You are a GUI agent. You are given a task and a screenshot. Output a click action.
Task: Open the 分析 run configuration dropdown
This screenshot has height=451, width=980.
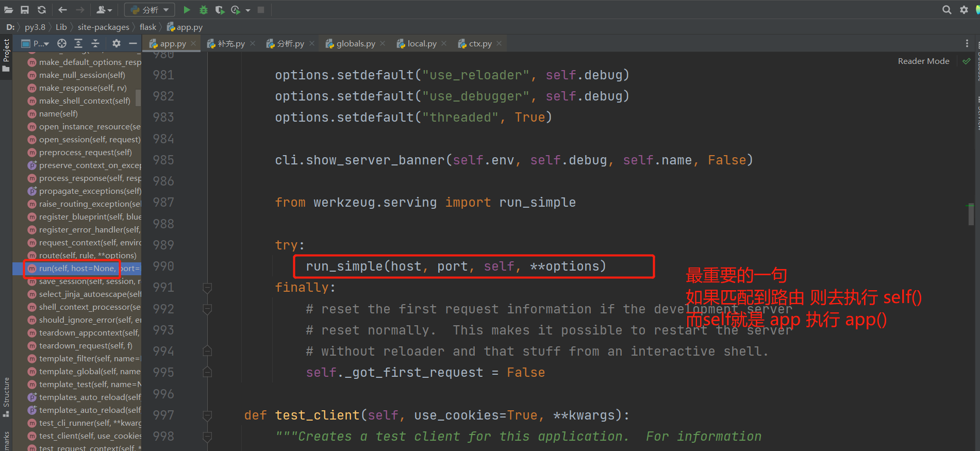point(150,10)
